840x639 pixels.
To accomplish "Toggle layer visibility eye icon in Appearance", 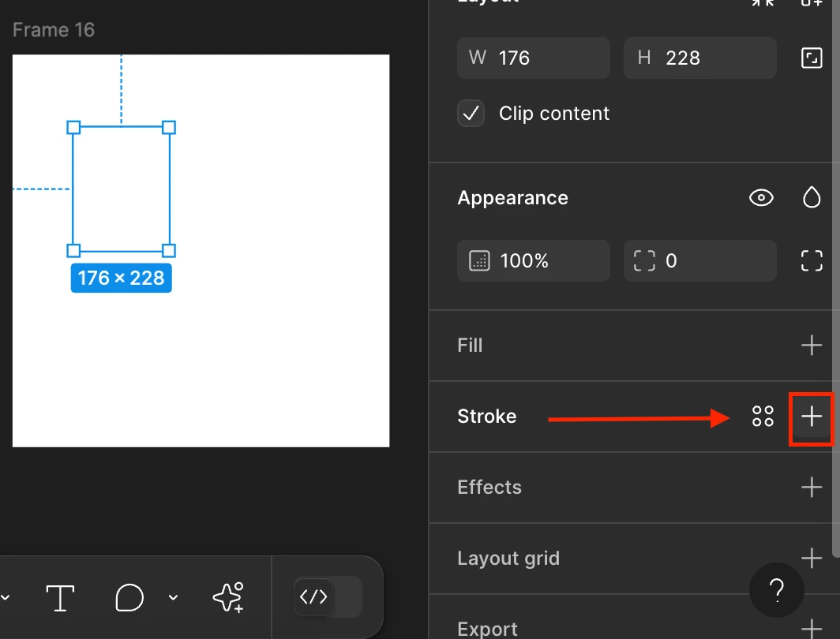I will 761,198.
